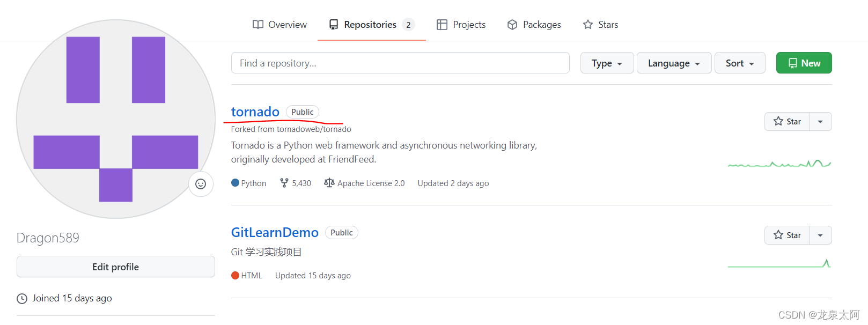Click the Python language label
This screenshot has height=325, width=868.
pos(254,183)
